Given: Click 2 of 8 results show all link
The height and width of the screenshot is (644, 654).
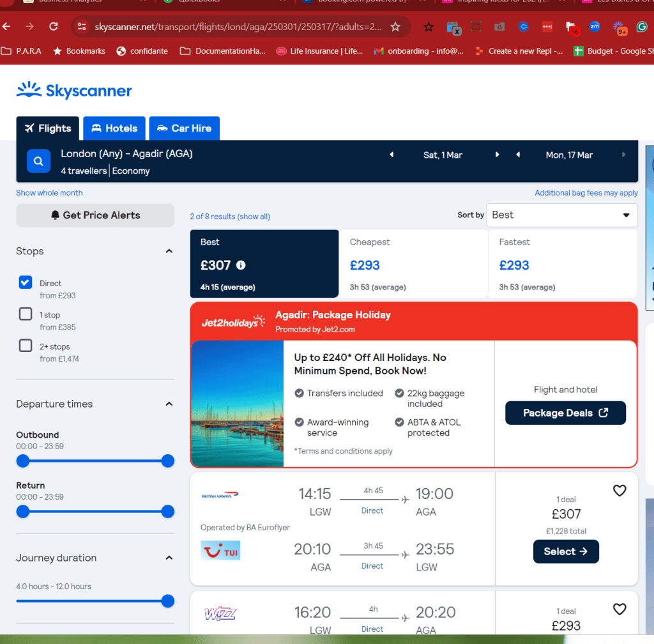Looking at the screenshot, I should (230, 217).
